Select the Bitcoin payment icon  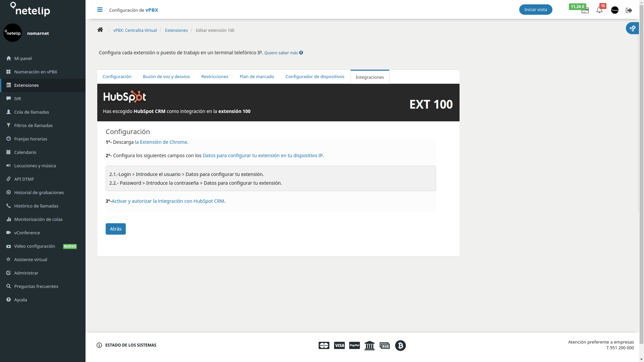click(x=400, y=346)
